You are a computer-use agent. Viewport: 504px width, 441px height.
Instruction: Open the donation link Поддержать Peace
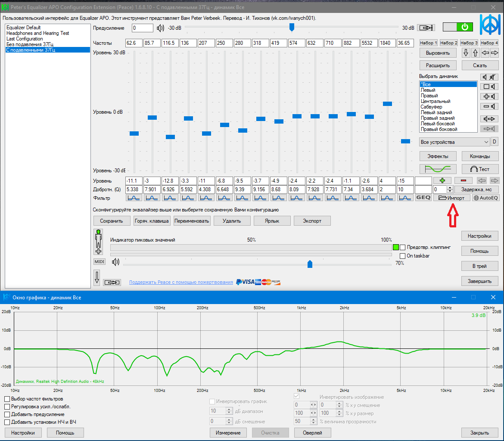[181, 282]
